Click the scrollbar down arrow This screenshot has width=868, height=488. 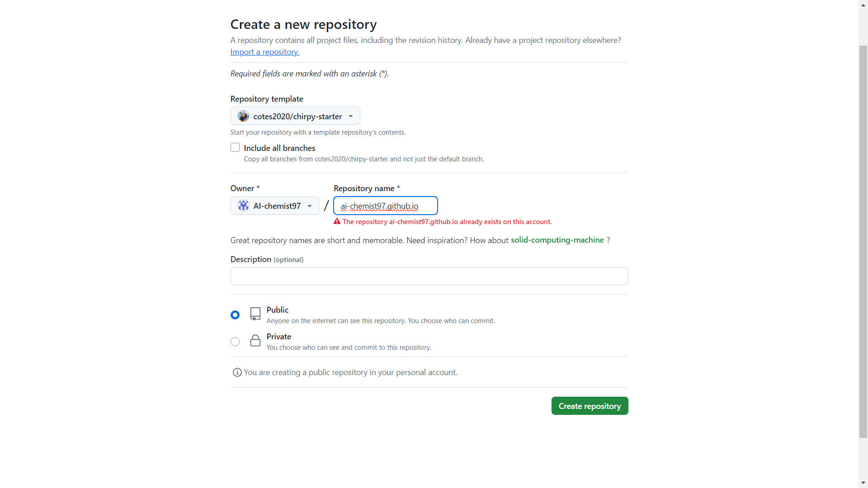863,483
